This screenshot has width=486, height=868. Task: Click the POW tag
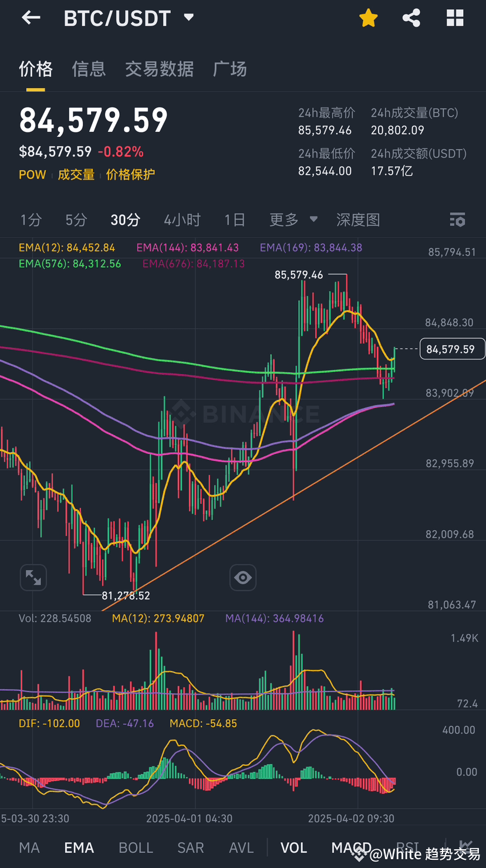tap(32, 174)
